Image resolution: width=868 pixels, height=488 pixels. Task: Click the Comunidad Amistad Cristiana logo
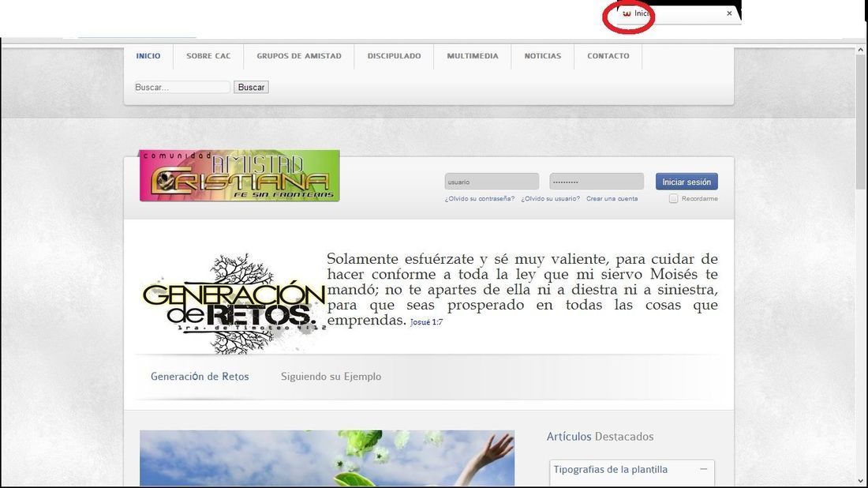coord(239,175)
